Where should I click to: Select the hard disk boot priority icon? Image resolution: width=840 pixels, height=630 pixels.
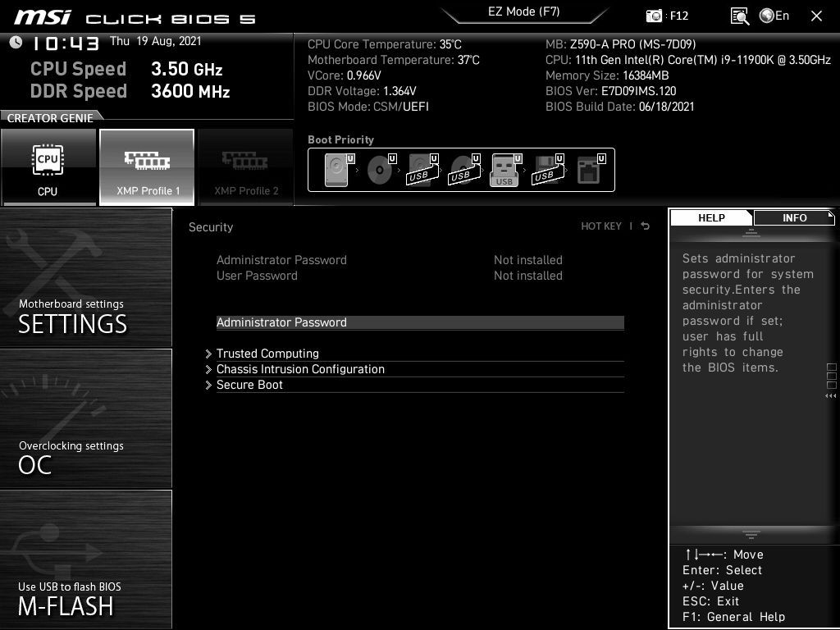point(339,170)
